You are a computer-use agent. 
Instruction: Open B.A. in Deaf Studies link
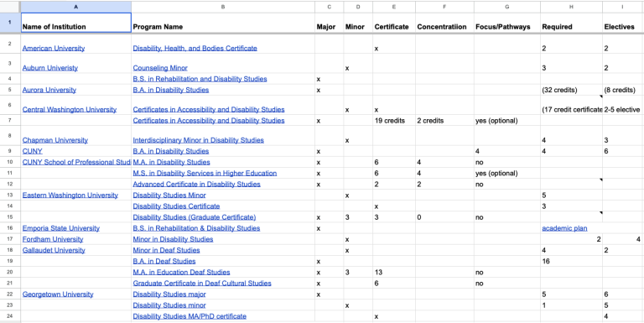pos(164,261)
